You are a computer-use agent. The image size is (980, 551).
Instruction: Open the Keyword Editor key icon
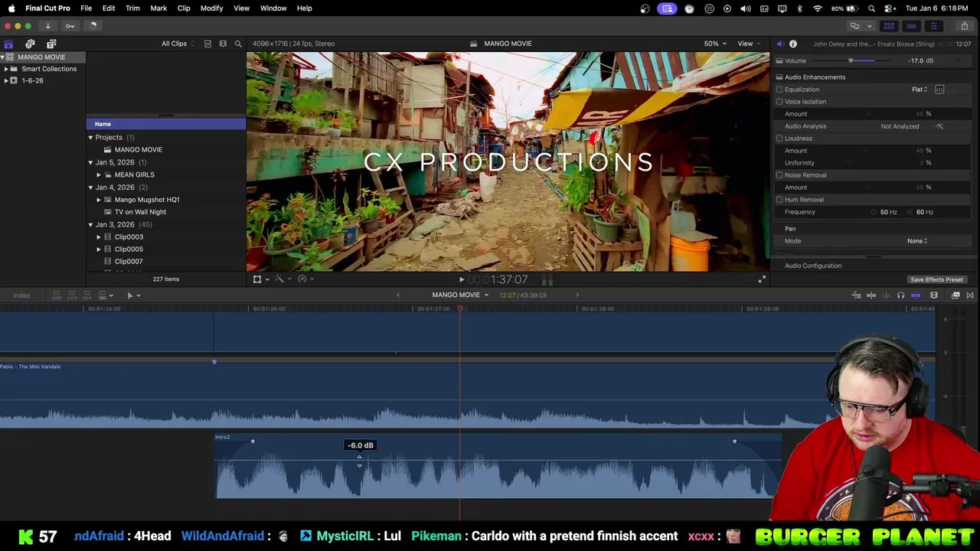point(70,25)
